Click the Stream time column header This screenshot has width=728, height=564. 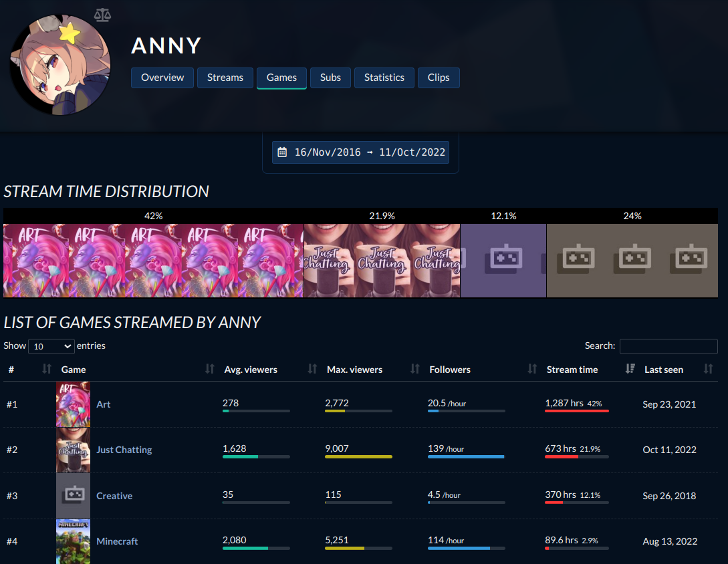click(x=572, y=370)
